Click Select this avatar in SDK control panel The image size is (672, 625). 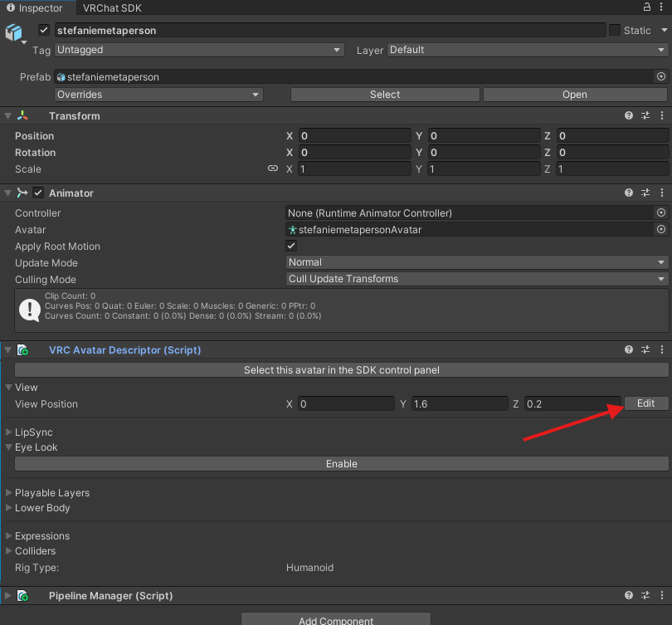tap(342, 370)
